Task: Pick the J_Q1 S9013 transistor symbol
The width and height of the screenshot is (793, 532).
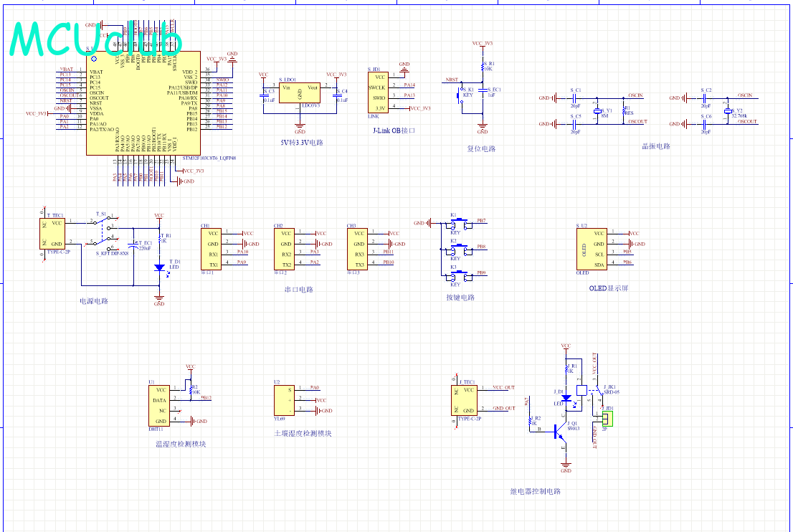Action: [x=559, y=432]
